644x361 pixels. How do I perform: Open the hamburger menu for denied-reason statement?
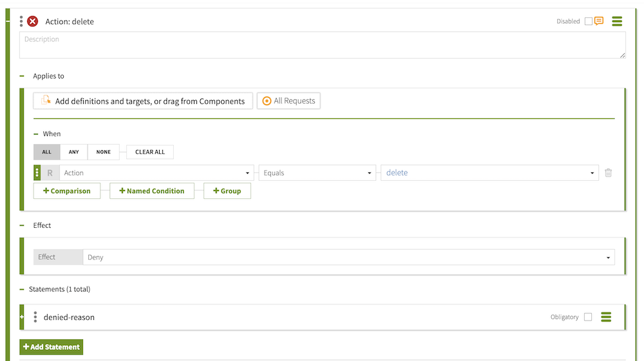pyautogui.click(x=605, y=317)
